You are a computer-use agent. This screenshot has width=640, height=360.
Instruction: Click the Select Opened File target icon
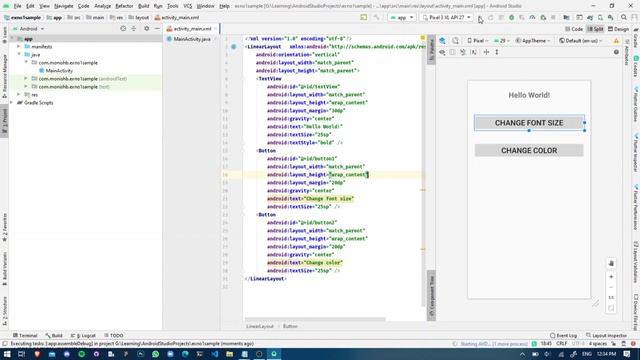pyautogui.click(x=123, y=29)
